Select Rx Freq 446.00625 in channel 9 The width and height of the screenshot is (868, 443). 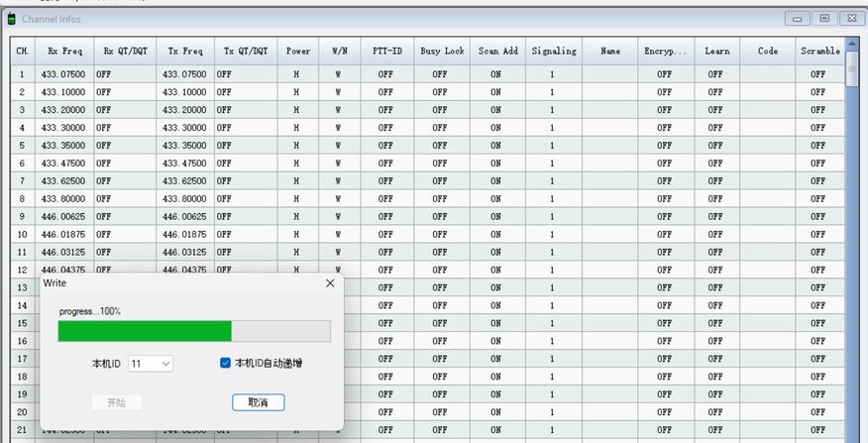tap(64, 216)
